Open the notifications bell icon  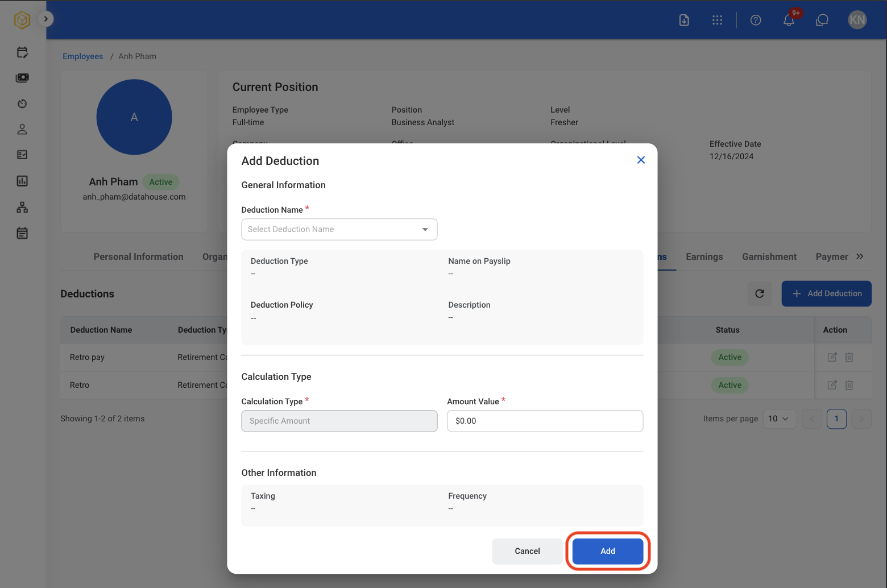tap(789, 20)
